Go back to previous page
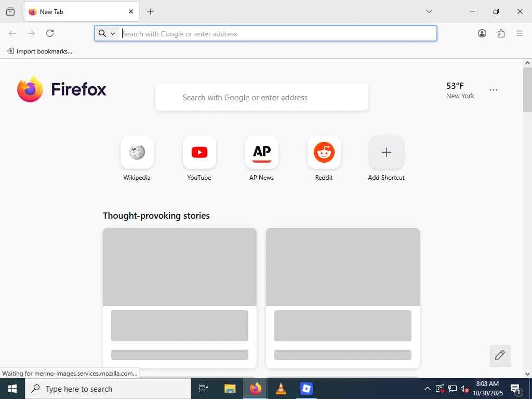This screenshot has height=399, width=532. [x=12, y=33]
